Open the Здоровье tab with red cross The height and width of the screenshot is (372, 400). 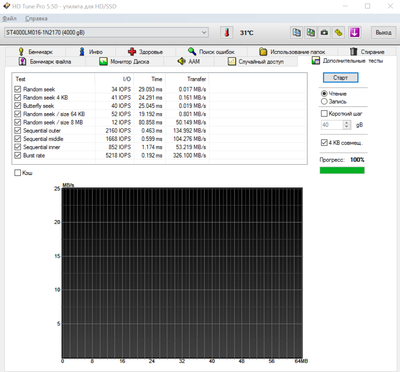coord(145,52)
